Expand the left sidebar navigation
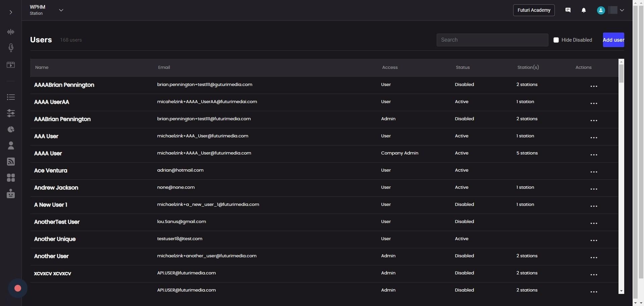644x306 pixels. point(11,12)
